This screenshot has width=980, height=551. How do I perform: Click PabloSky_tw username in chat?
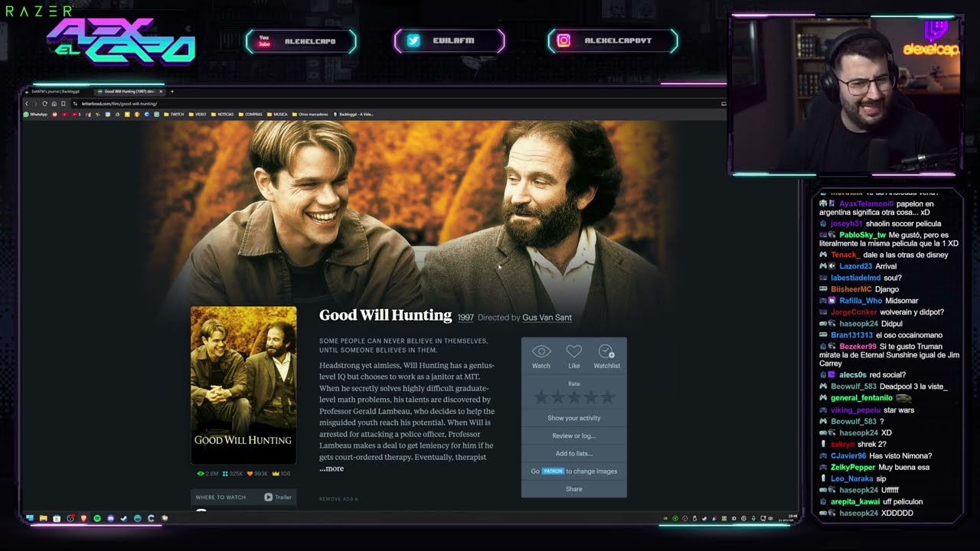pos(862,235)
